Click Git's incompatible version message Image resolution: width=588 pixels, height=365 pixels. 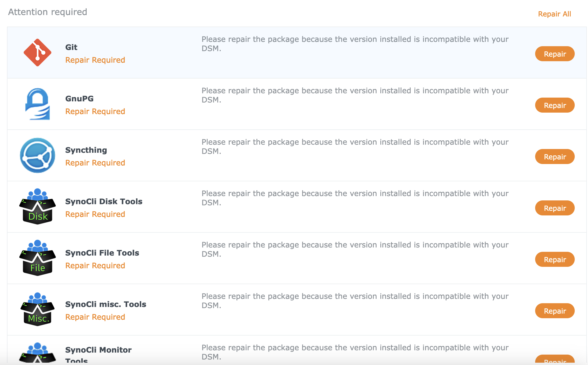(x=355, y=44)
